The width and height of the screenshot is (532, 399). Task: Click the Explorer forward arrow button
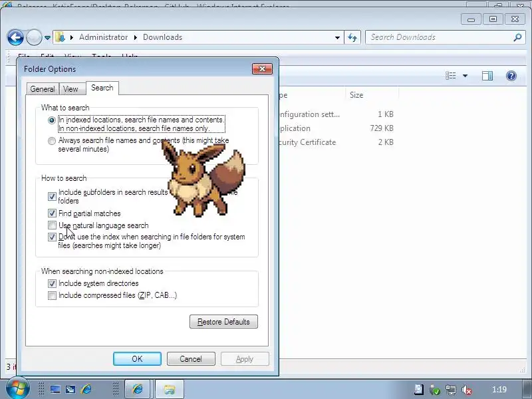tap(34, 37)
